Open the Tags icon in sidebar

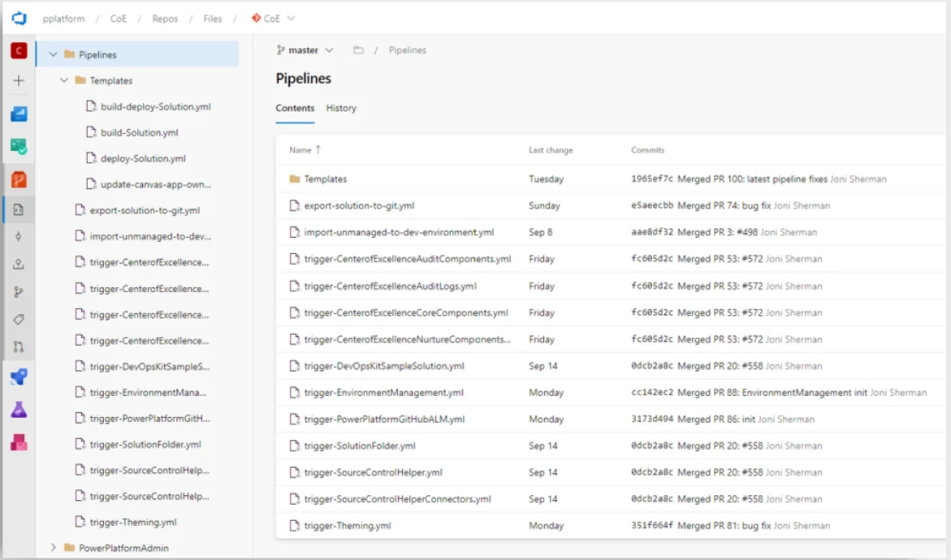point(19,320)
